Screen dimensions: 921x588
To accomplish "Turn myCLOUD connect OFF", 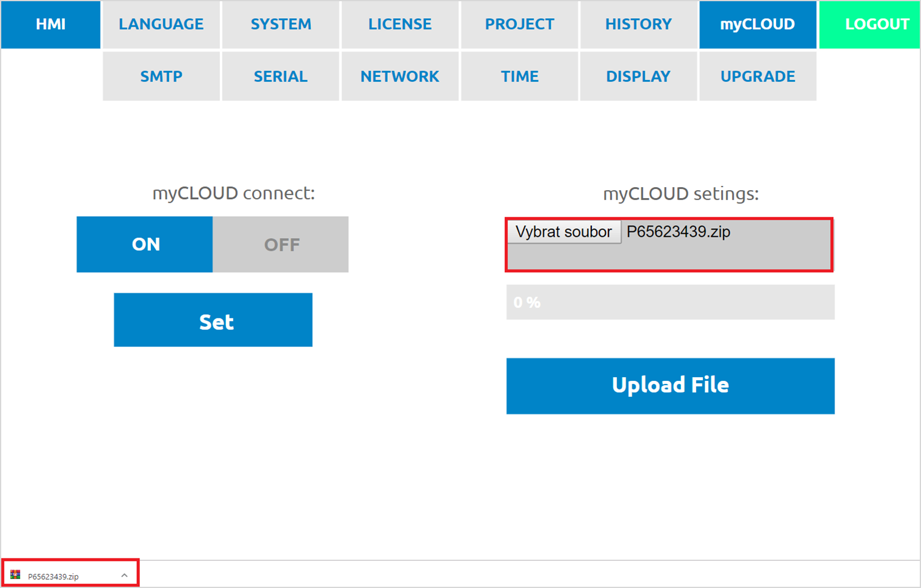I will 281,244.
